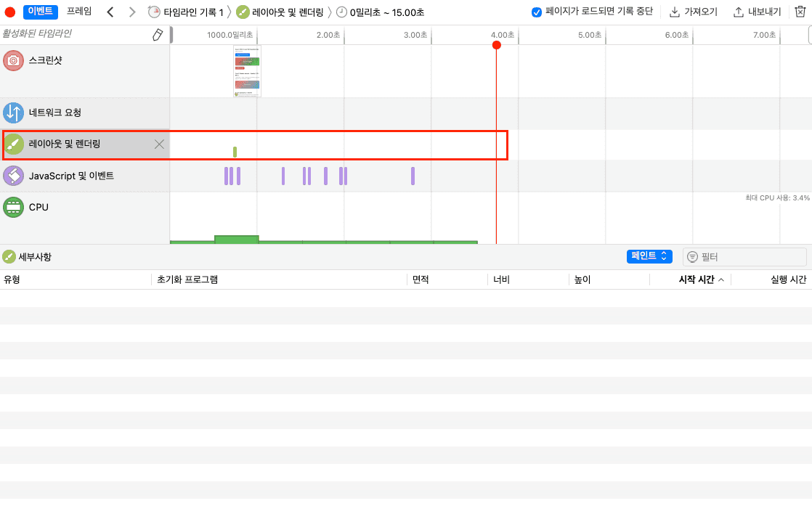Image resolution: width=812 pixels, height=506 pixels.
Task: Click the red playhead marker on ruler
Action: [x=496, y=45]
